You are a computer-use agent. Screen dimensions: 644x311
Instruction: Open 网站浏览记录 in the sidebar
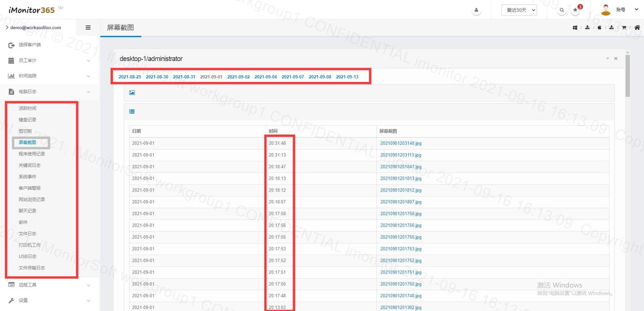pos(32,199)
